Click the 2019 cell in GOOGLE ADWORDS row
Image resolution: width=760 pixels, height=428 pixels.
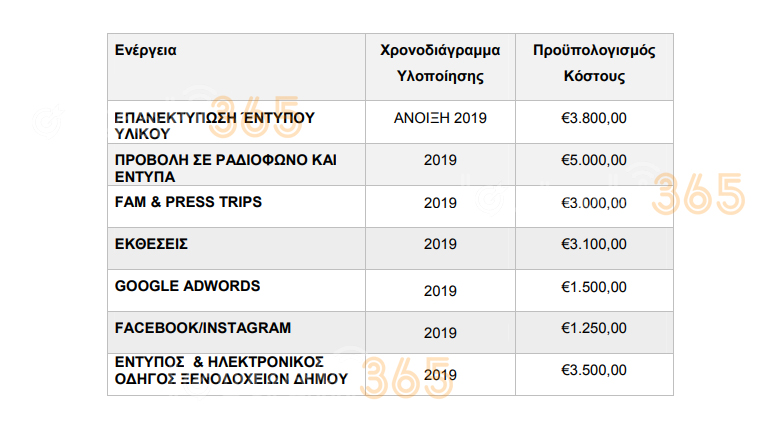pos(440,291)
